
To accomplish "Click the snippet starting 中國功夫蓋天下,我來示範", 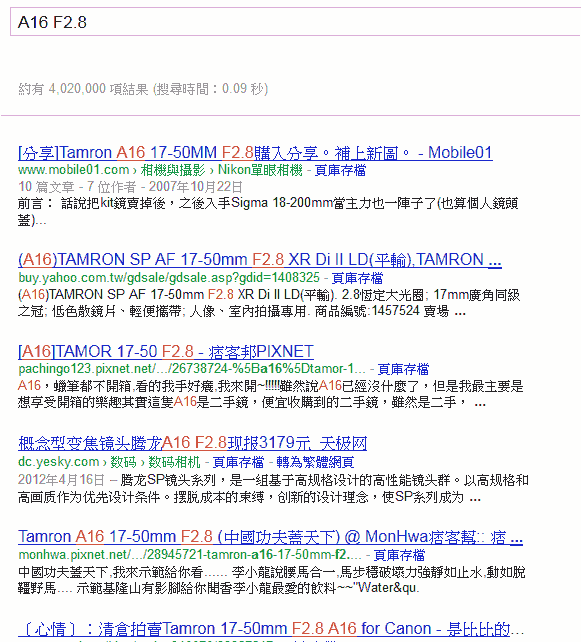I will pyautogui.click(x=272, y=580).
